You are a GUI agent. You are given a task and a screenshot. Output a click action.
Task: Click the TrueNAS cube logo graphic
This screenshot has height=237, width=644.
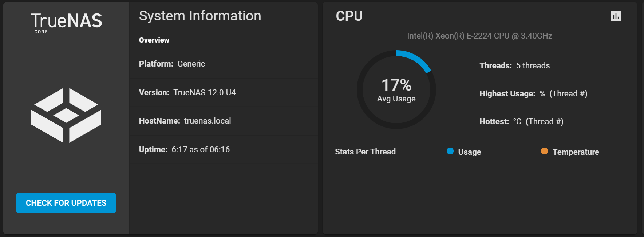point(66,115)
